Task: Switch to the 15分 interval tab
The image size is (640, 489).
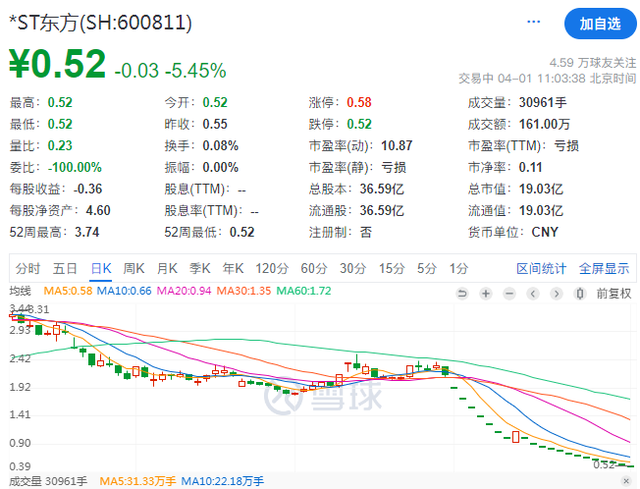Action: (391, 269)
